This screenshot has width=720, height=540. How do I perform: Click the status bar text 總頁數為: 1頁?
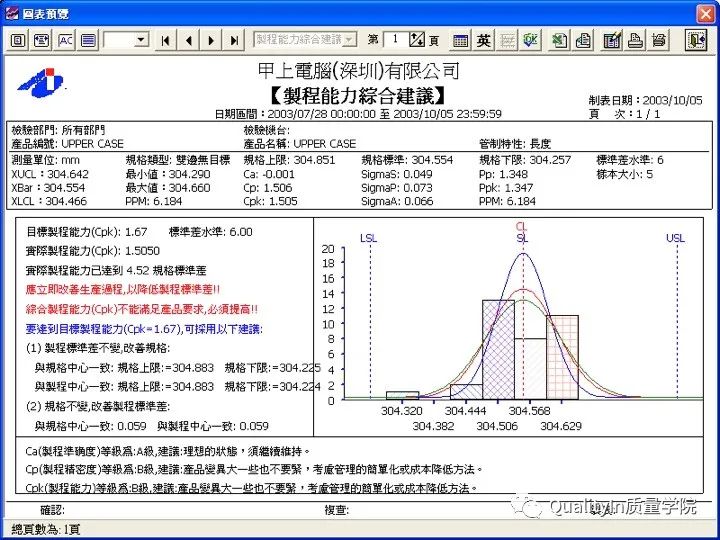click(x=45, y=530)
